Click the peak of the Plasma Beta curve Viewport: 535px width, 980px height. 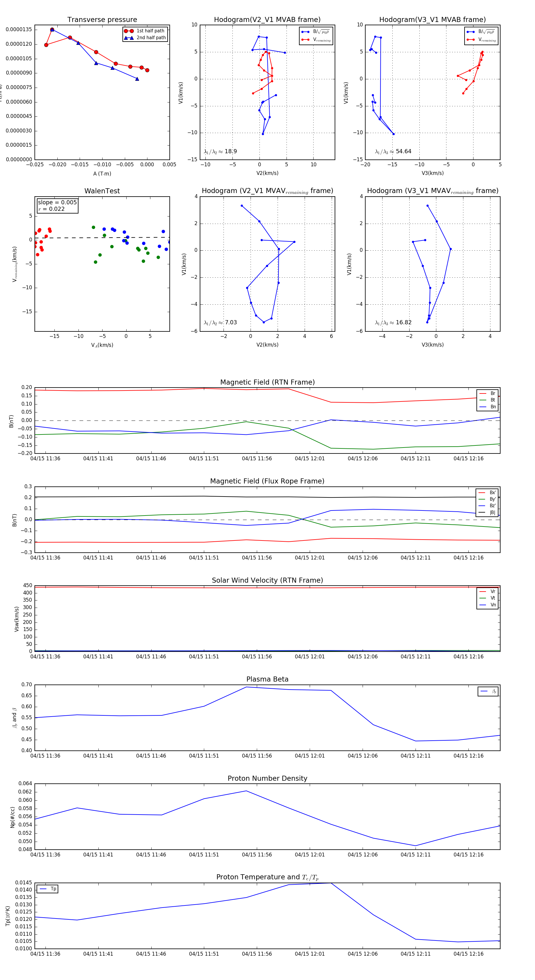click(246, 687)
